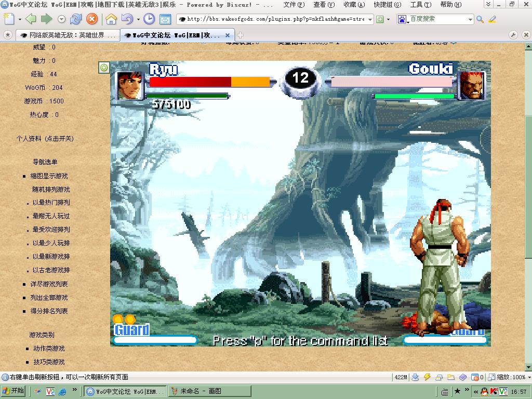Open the 最受欢迎排列 link
The height and width of the screenshot is (399, 532).
click(x=51, y=230)
